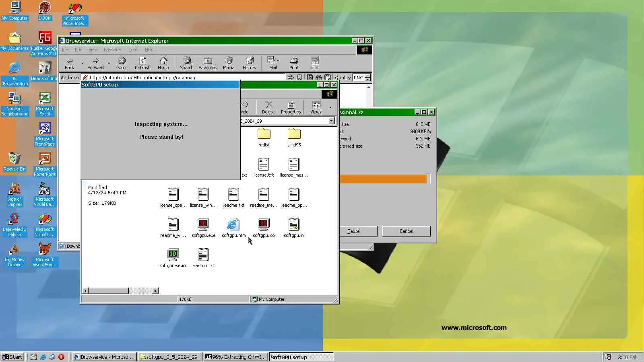Open the File menu in Internet Explorer

pos(65,49)
